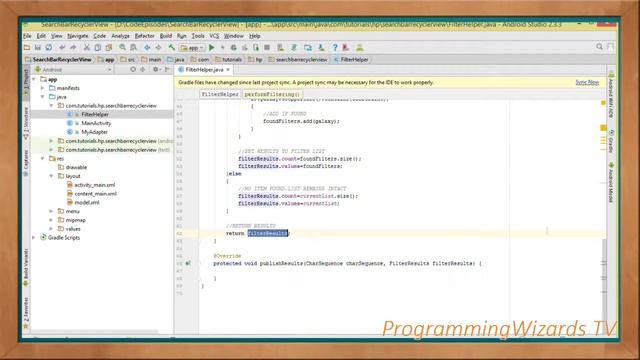Open the VCS menu
640x360 pixels.
214,36
